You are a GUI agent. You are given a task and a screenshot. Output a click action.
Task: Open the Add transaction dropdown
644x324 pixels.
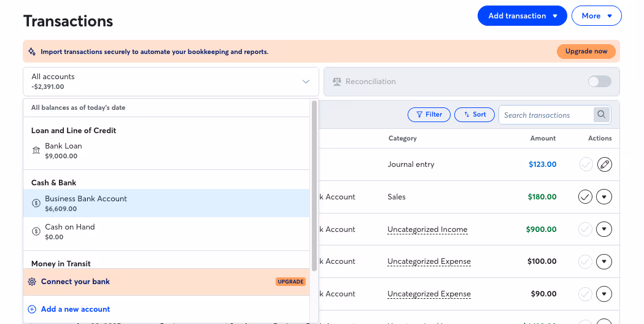(522, 15)
